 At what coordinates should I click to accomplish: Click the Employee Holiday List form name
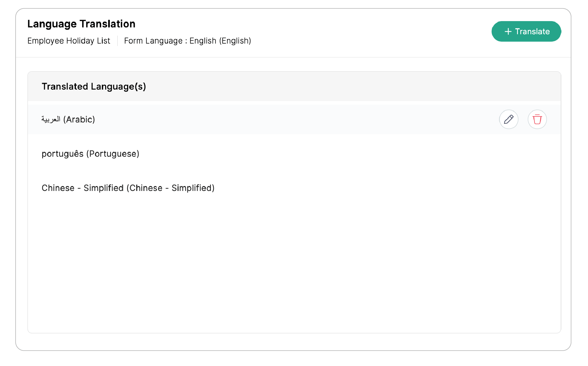pyautogui.click(x=69, y=41)
